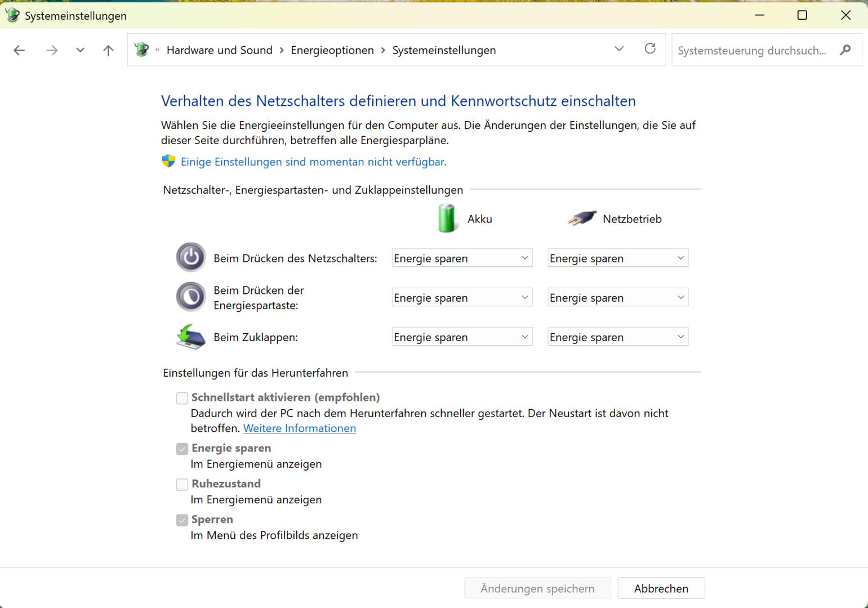This screenshot has width=868, height=608.
Task: Click the 'Netzschalter-, Energiespartasten- und Zuklappeinstellungen' section label
Action: coord(313,190)
